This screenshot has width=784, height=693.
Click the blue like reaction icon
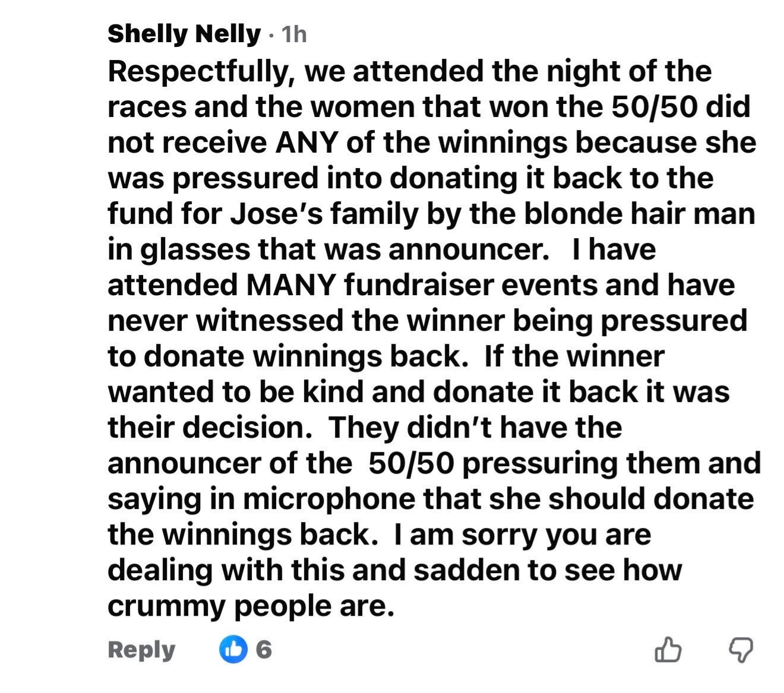click(x=233, y=650)
